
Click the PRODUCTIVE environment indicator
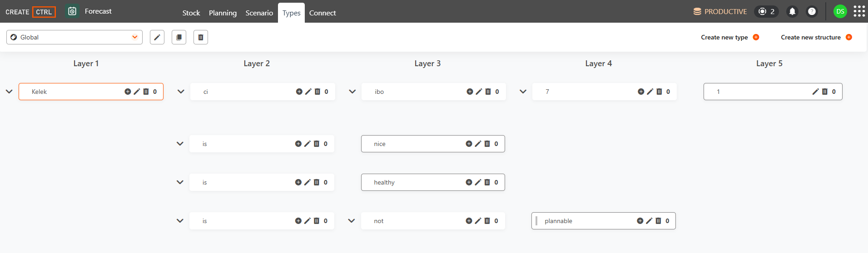tap(720, 11)
